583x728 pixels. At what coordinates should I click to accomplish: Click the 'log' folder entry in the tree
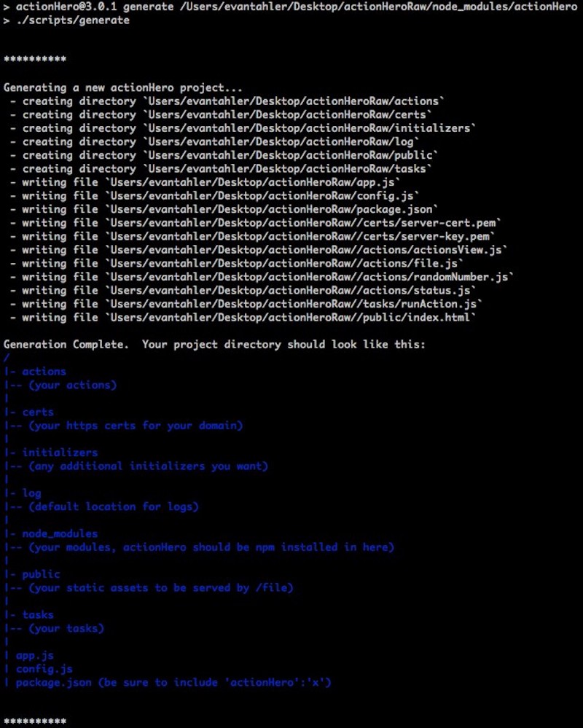point(23,493)
